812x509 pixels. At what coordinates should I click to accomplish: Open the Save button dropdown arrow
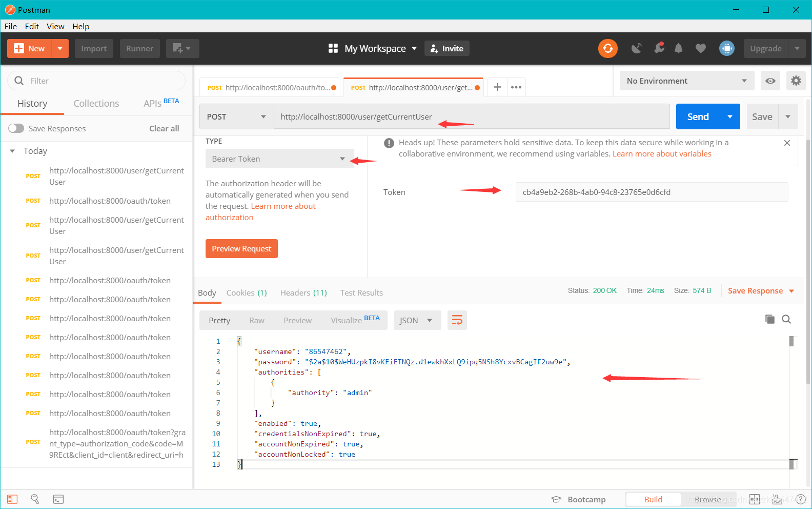click(x=788, y=116)
